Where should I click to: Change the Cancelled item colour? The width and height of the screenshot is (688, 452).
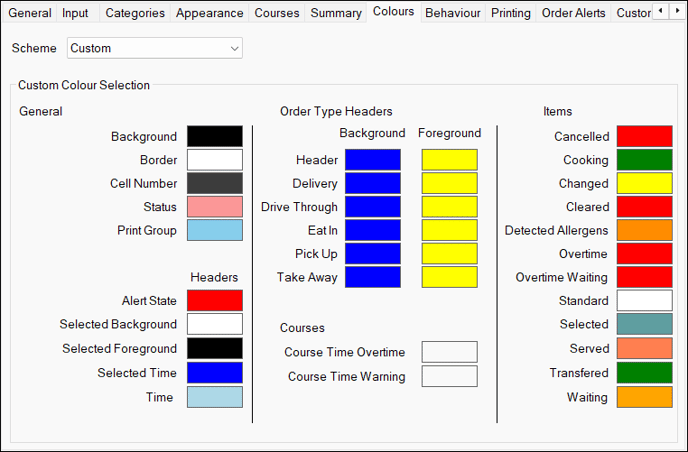(x=645, y=136)
